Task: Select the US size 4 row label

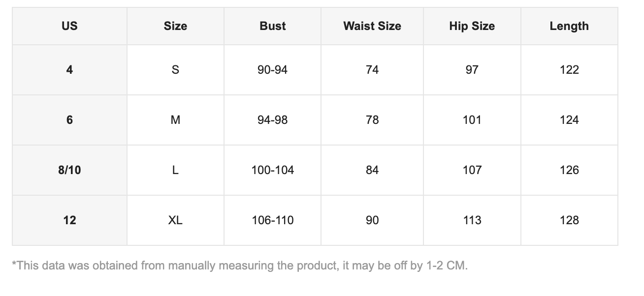Action: click(69, 70)
